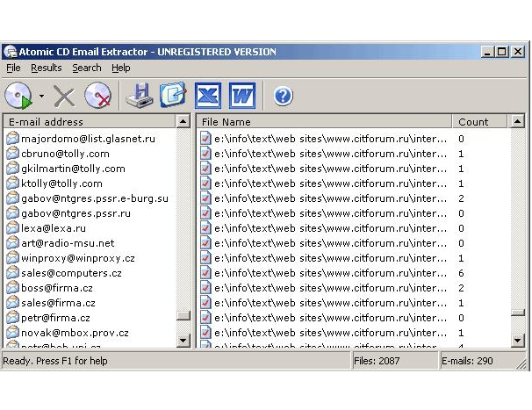Sort by Count column header
532x410 pixels.
[x=479, y=121]
